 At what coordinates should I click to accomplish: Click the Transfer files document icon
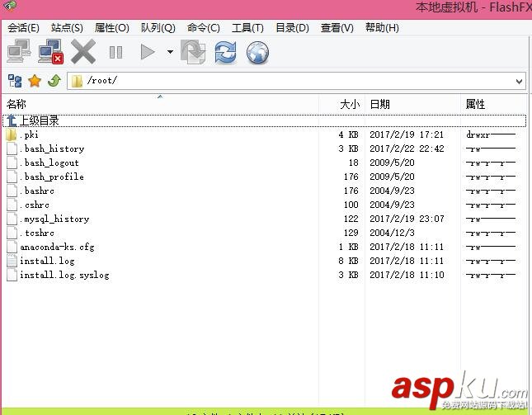pyautogui.click(x=193, y=52)
